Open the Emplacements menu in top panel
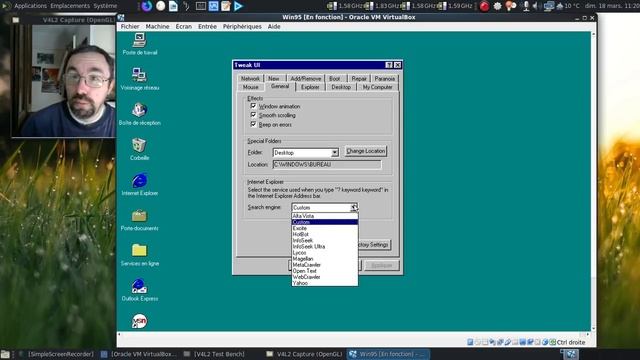The width and height of the screenshot is (640, 360). [70, 6]
